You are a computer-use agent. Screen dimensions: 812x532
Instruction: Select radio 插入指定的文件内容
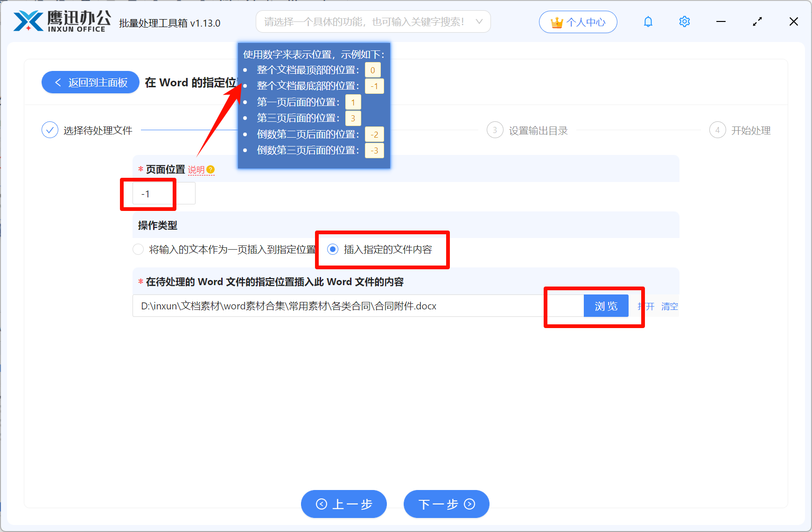(332, 249)
